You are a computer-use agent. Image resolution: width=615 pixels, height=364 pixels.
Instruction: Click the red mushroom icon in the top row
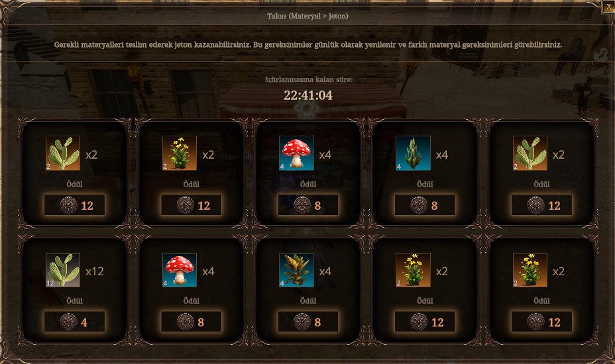[296, 153]
